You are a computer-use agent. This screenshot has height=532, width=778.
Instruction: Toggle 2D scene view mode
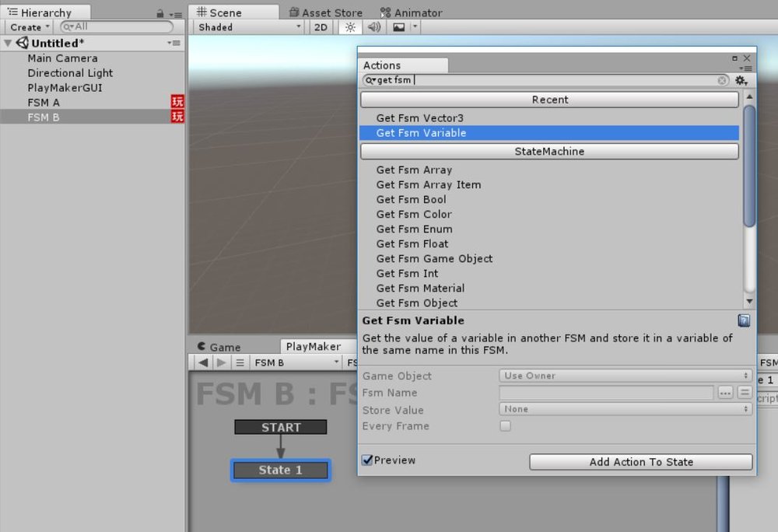click(x=321, y=27)
